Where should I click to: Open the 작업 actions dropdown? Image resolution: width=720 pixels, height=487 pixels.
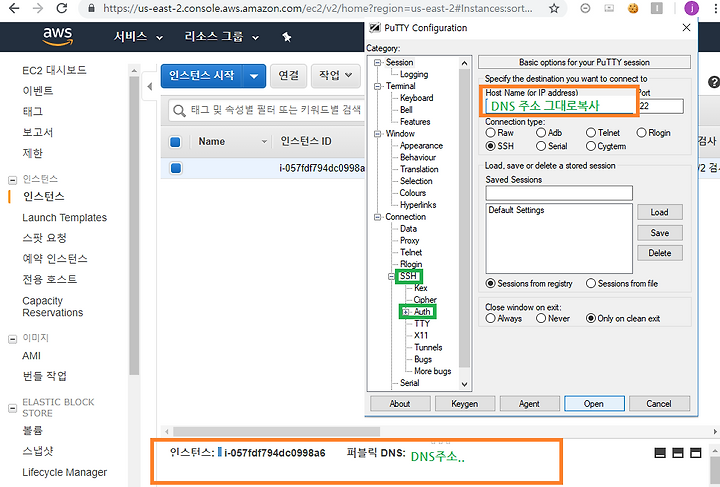336,75
